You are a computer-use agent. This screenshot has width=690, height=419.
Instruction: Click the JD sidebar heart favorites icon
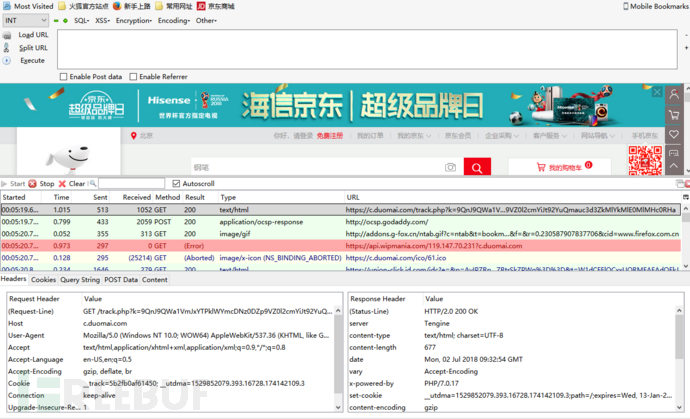click(x=674, y=134)
